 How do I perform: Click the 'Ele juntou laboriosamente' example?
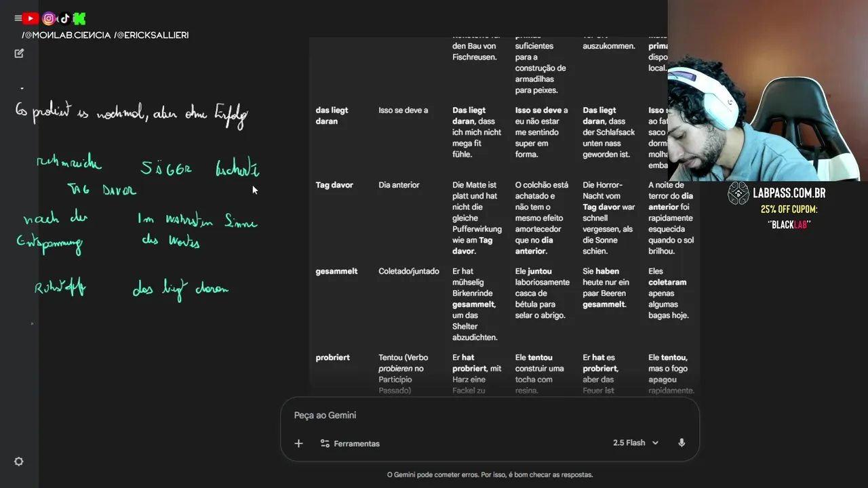[x=542, y=293]
